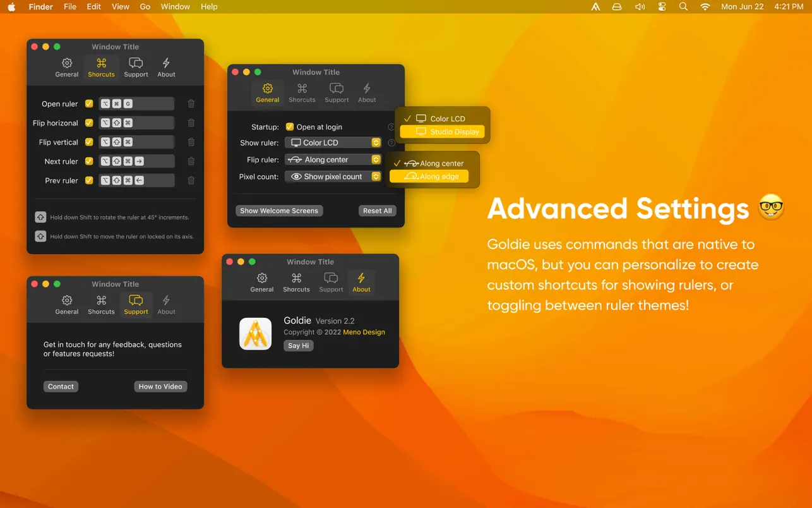Delete the Open ruler shortcut with trash icon
This screenshot has width=812, height=508.
click(x=191, y=104)
